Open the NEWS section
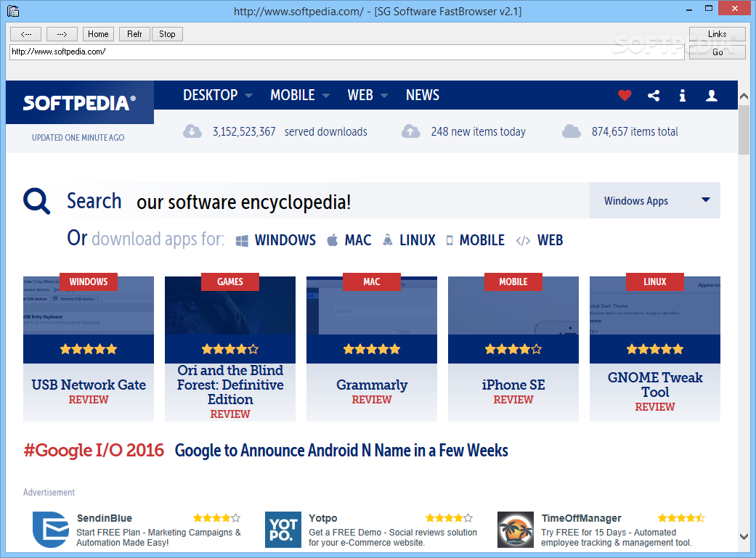 pos(423,95)
